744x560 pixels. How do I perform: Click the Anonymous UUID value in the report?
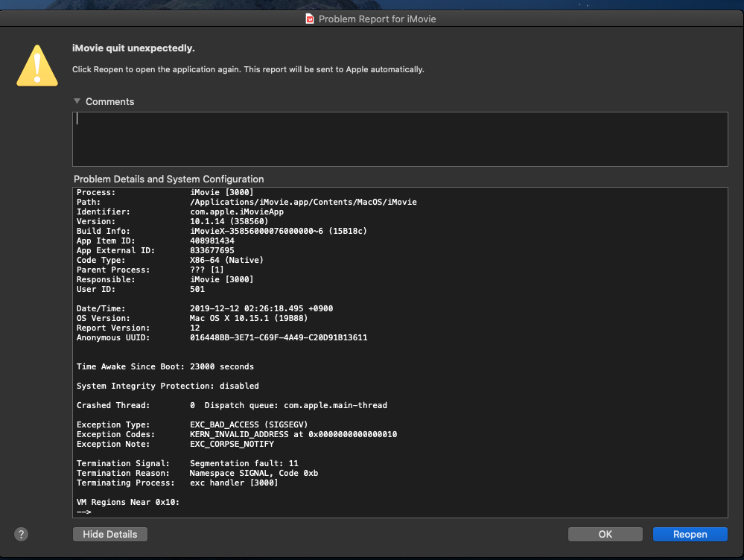point(279,337)
